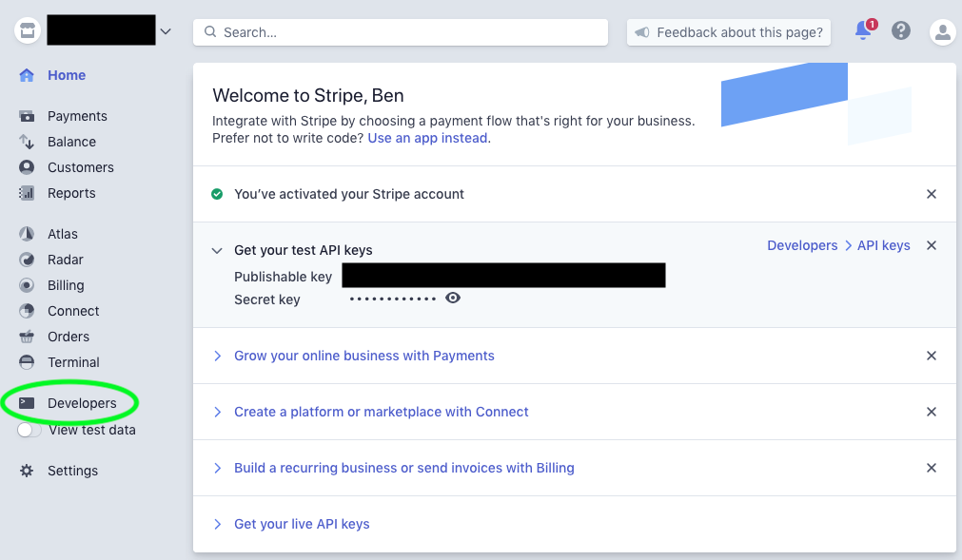Click Feedback about this page button

pos(729,32)
